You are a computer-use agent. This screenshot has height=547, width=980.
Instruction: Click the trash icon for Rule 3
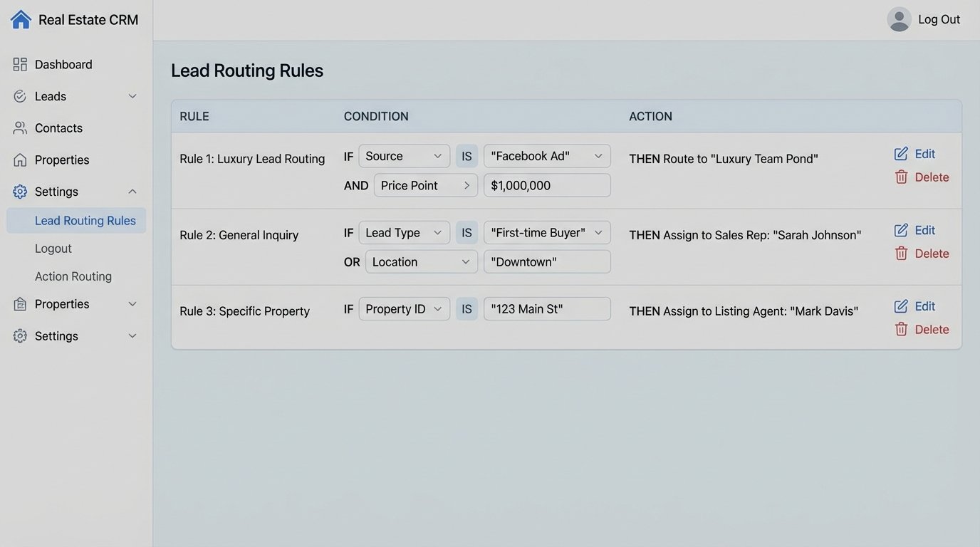pyautogui.click(x=900, y=329)
